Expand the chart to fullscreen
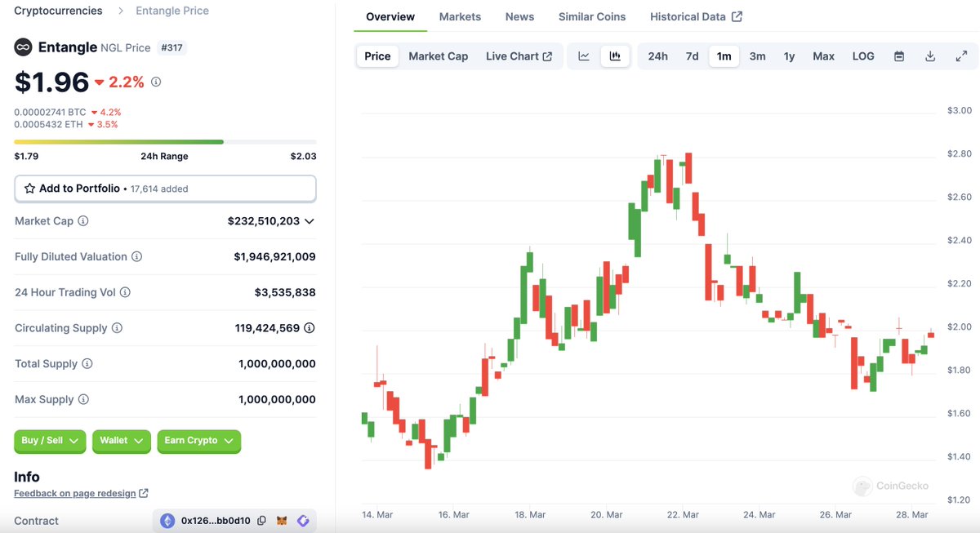 [x=961, y=56]
